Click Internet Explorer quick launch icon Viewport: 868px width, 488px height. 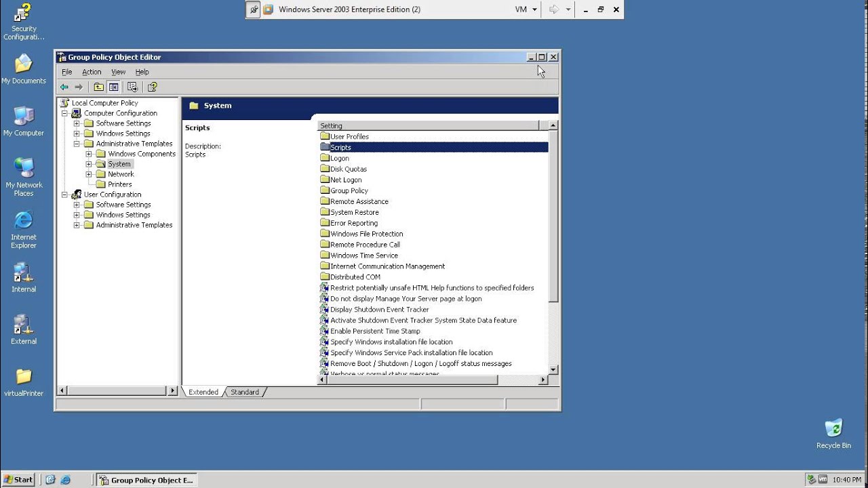point(66,480)
